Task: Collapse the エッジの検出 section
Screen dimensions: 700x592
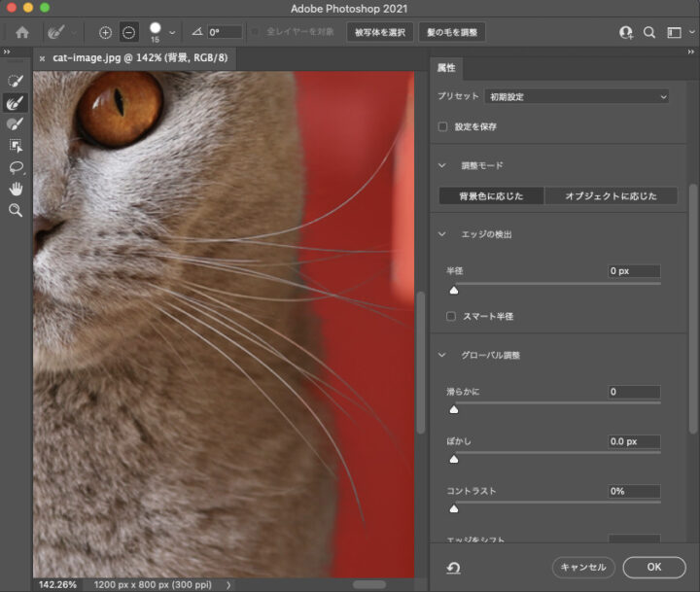Action: pyautogui.click(x=442, y=234)
